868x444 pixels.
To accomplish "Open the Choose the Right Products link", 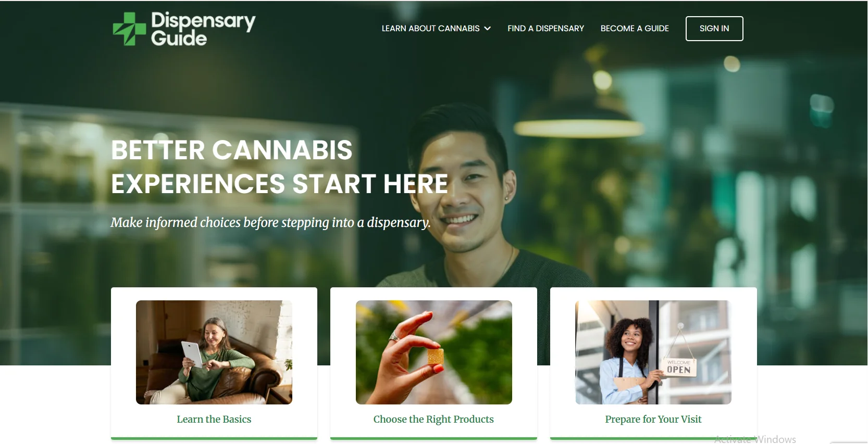I will [x=433, y=419].
